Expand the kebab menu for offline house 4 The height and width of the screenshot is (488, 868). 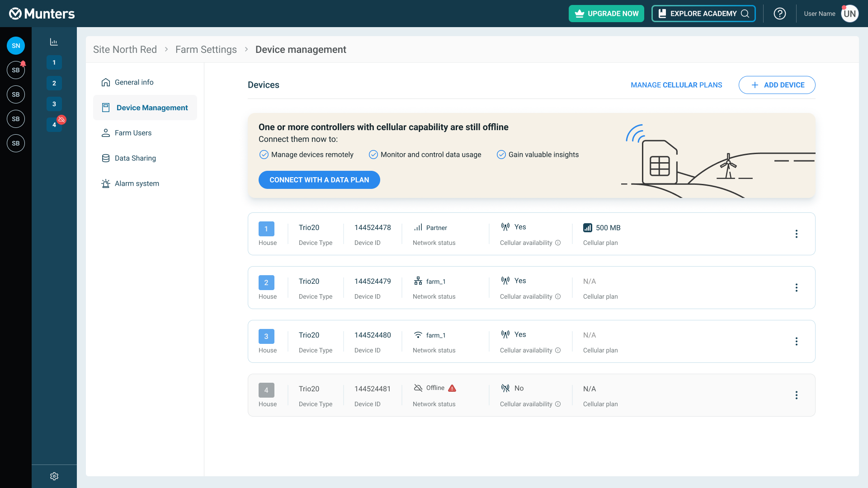pos(796,395)
